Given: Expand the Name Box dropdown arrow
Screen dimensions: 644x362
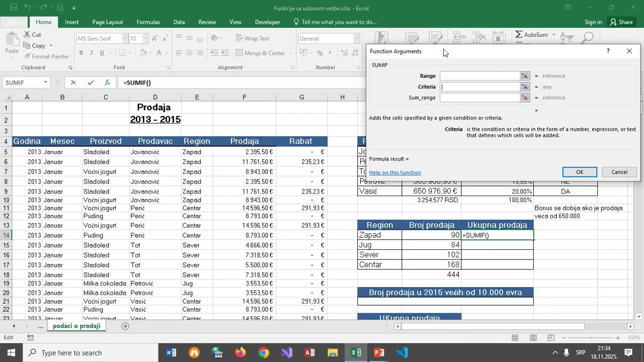Looking at the screenshot, I should point(45,82).
